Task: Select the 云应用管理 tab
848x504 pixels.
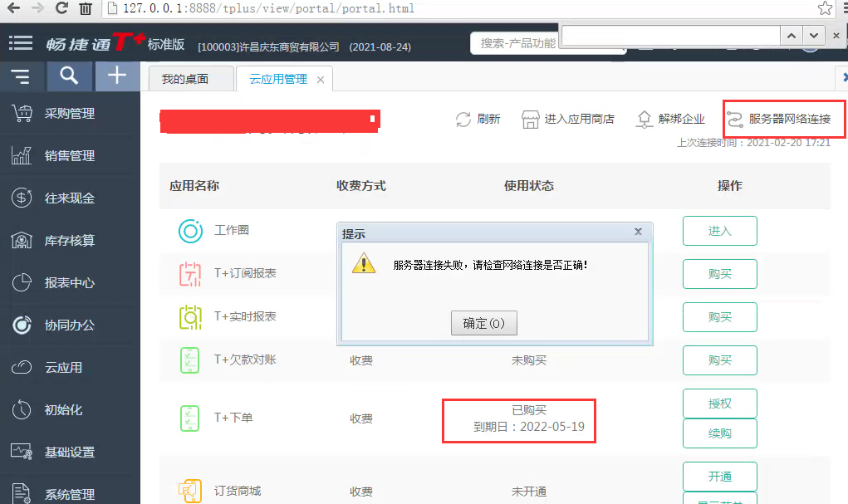Action: pyautogui.click(x=278, y=79)
